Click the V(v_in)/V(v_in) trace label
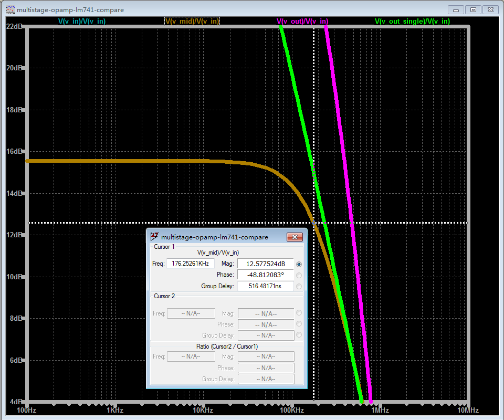This screenshot has height=420, width=504. tap(81, 22)
